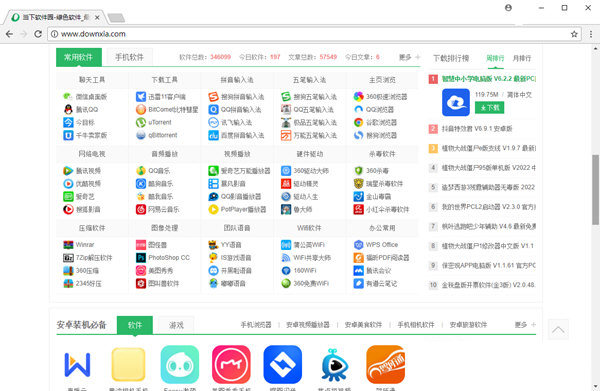Open the Tencent Meeting icon

[359, 270]
